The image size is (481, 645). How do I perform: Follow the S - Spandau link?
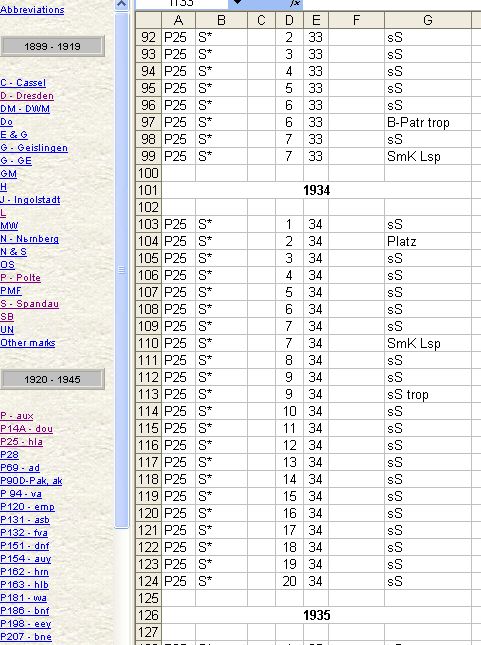pyautogui.click(x=30, y=304)
